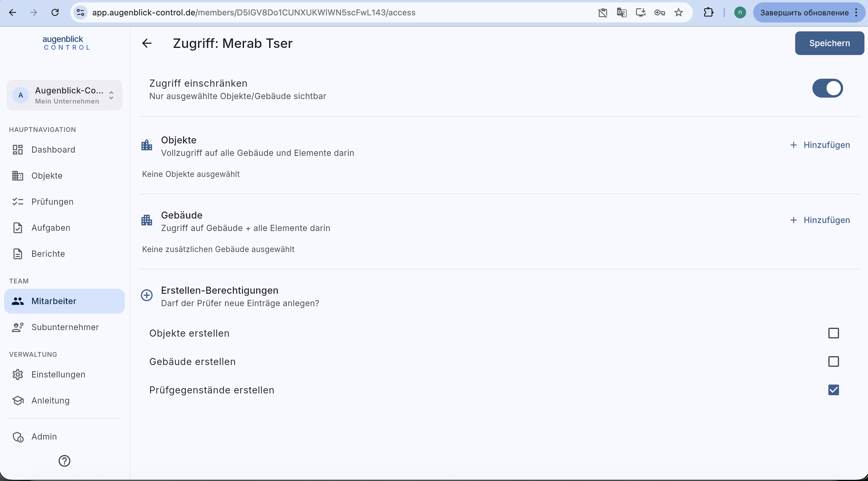The width and height of the screenshot is (868, 481).
Task: Click the Anleitung graduation cap icon
Action: point(17,400)
